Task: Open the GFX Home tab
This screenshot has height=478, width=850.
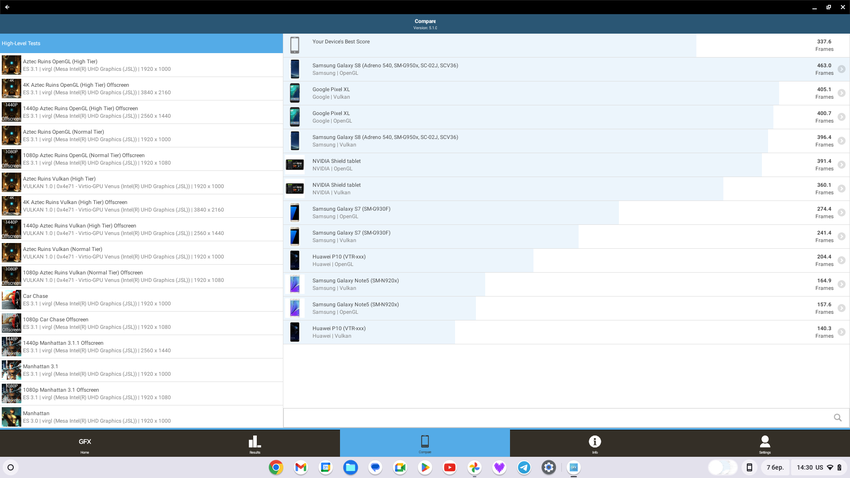Action: click(85, 443)
